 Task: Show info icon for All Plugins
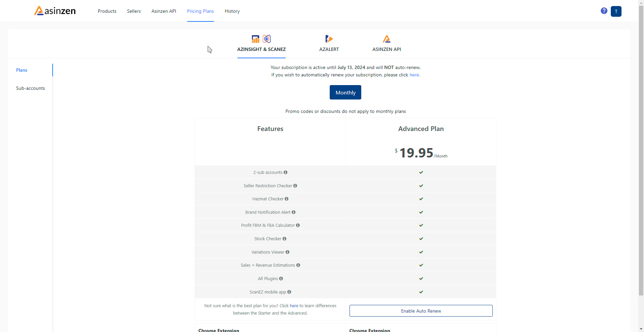(x=281, y=278)
